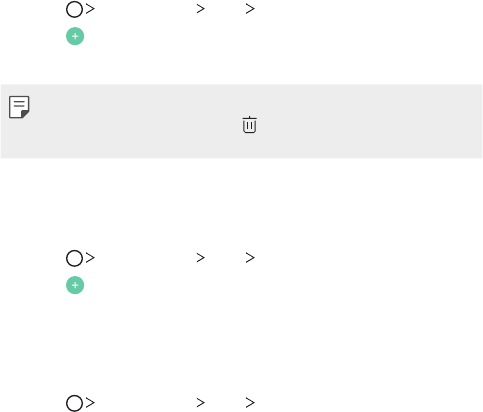Expand chevron beside the middle row's circle

[90, 257]
